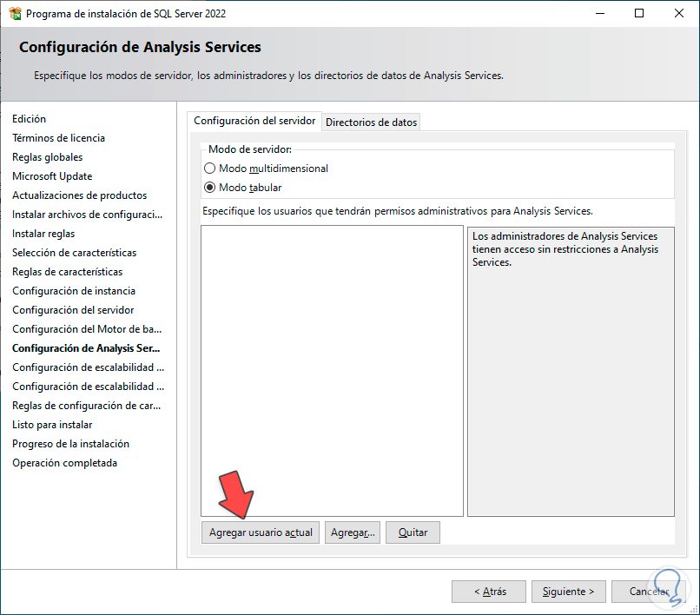The image size is (700, 615).
Task: Click Progreso de la instalación step
Action: (x=70, y=444)
